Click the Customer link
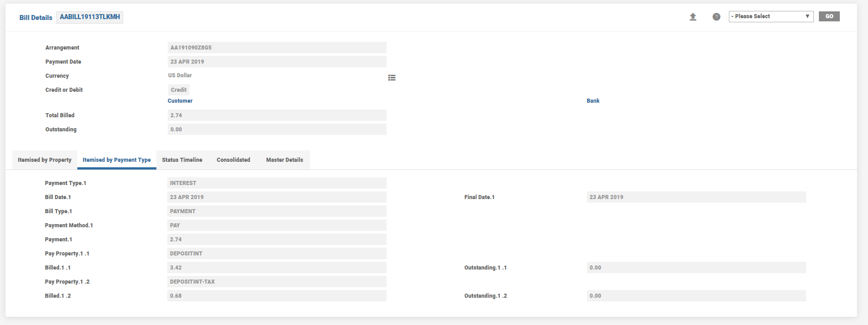 [x=180, y=101]
